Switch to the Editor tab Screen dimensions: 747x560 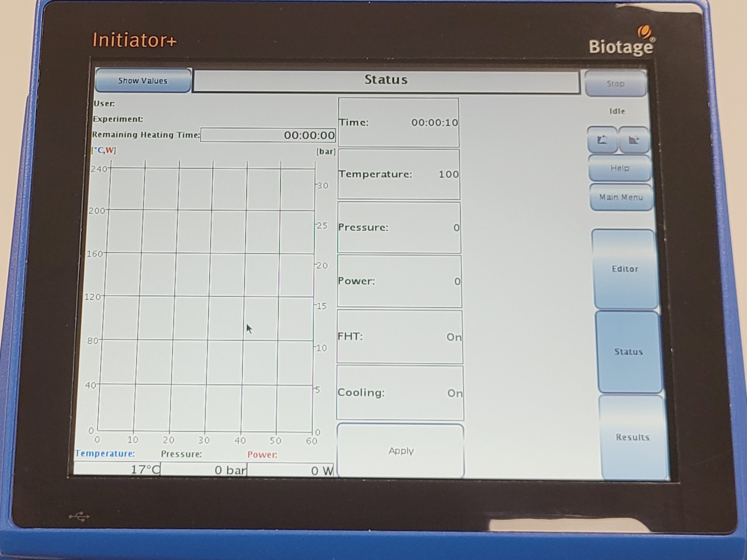(625, 269)
